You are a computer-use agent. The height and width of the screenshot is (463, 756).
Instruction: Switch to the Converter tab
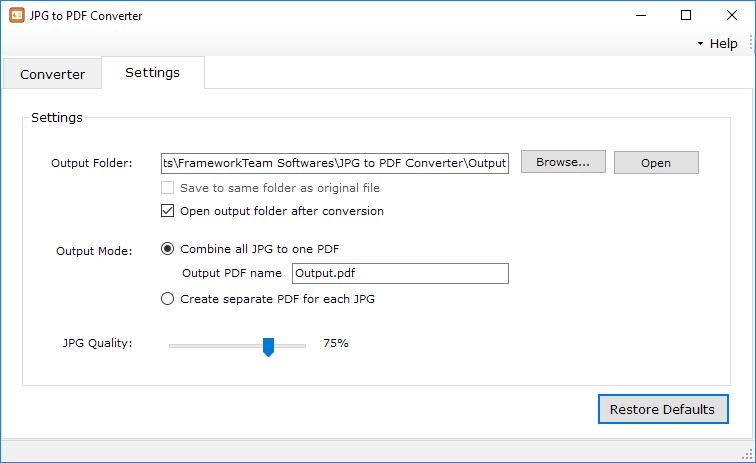click(x=52, y=74)
